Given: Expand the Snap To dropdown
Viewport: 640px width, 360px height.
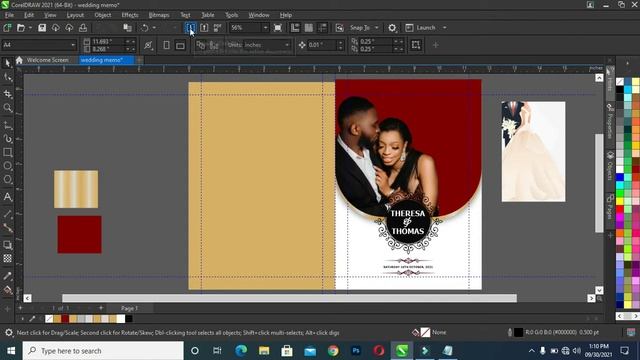Looking at the screenshot, I should pos(376,28).
